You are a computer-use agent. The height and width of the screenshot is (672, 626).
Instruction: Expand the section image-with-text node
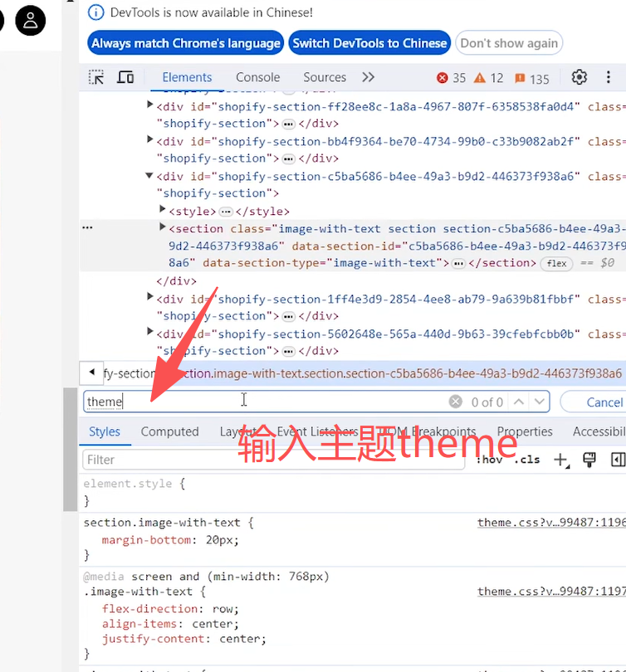[x=162, y=226]
